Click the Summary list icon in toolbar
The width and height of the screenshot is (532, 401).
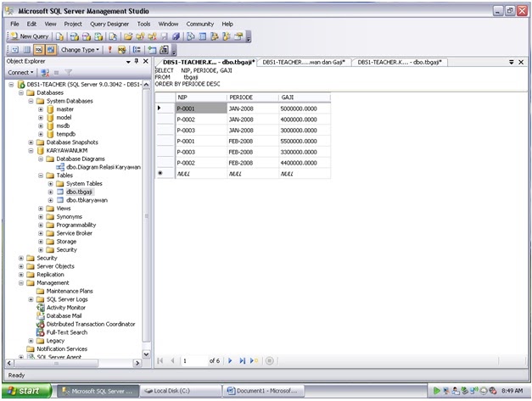pyautogui.click(x=203, y=36)
